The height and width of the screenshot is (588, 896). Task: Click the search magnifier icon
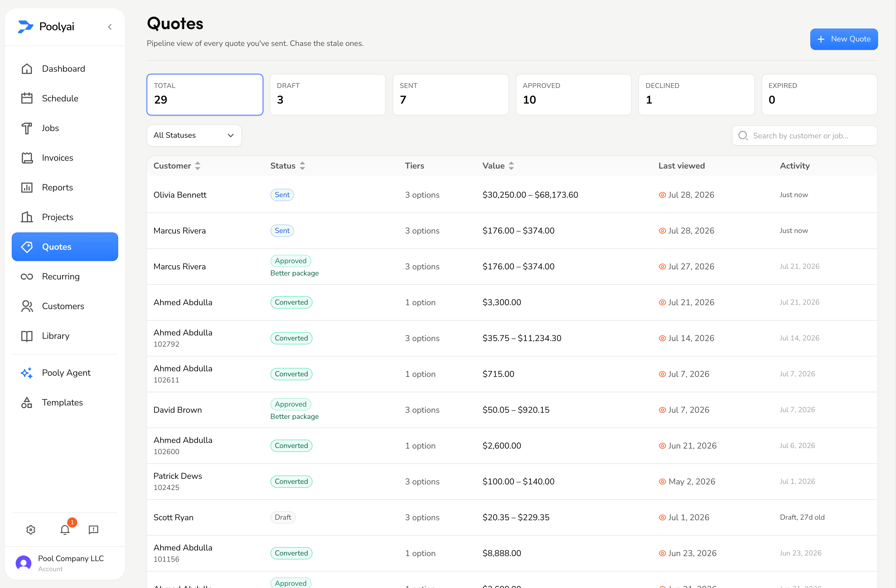pyautogui.click(x=743, y=136)
